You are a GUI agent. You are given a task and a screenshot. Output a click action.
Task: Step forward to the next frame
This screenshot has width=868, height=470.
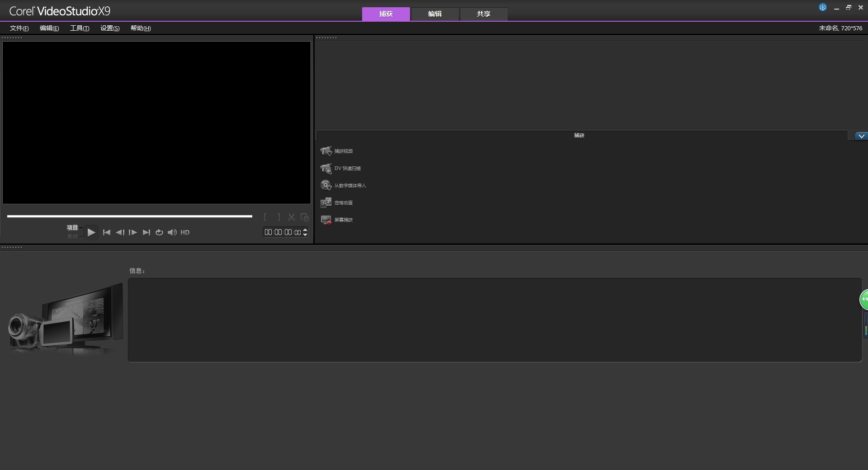point(133,232)
